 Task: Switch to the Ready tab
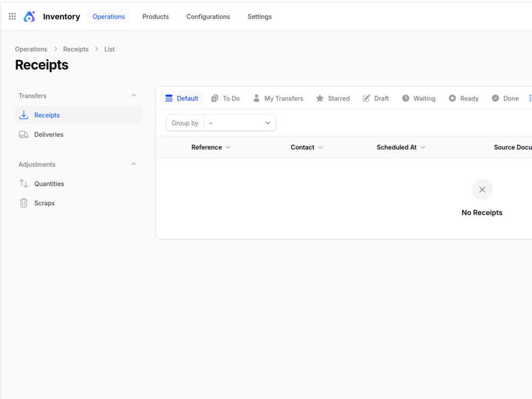(463, 98)
